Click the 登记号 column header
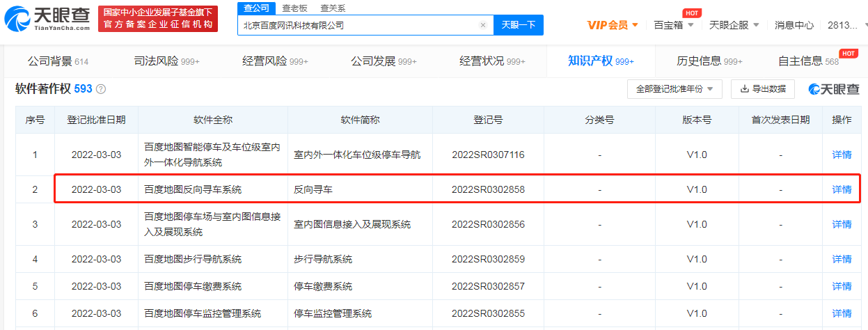This screenshot has height=330, width=868. coord(488,120)
